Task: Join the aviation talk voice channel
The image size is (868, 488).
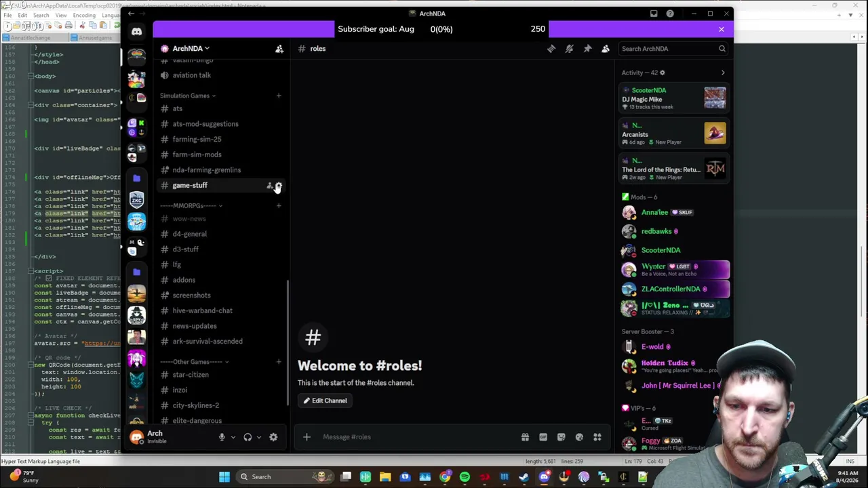Action: tap(222, 75)
